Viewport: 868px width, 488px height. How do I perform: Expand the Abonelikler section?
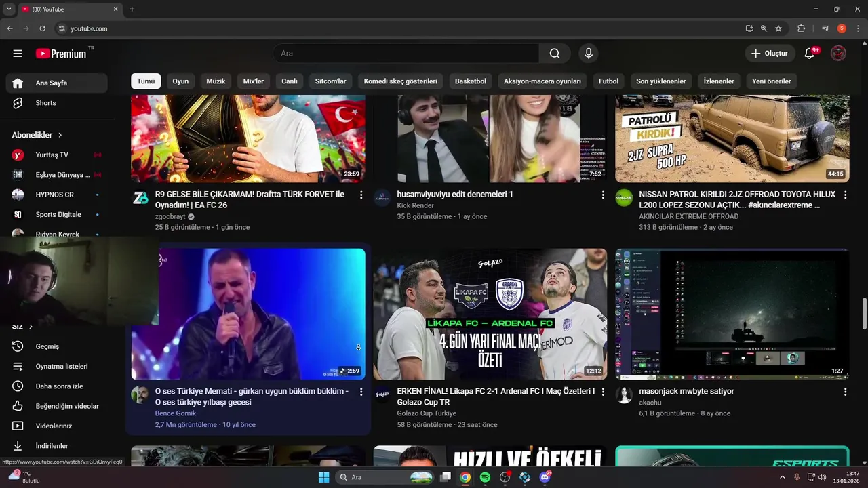point(37,135)
